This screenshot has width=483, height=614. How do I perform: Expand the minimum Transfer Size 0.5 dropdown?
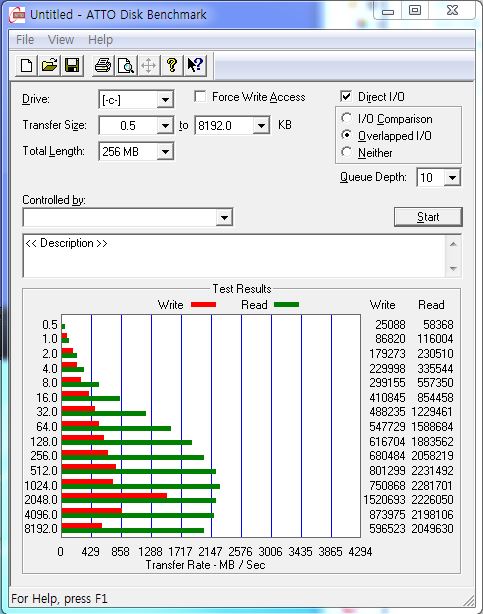pyautogui.click(x=165, y=126)
